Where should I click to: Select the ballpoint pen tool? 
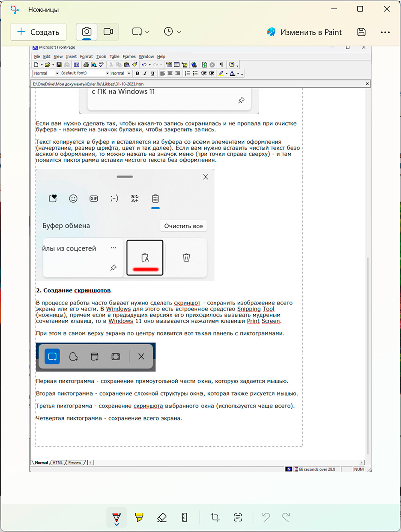click(116, 515)
